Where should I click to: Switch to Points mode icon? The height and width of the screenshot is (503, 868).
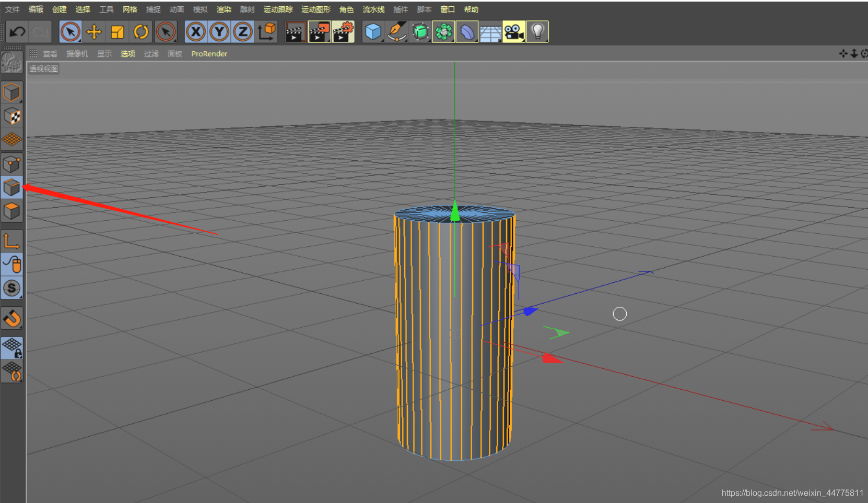tap(11, 164)
